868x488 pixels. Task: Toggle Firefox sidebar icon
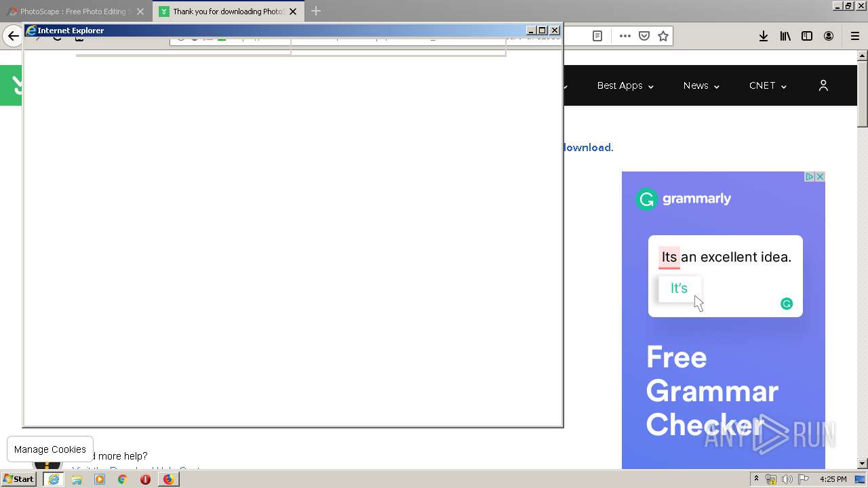tap(807, 36)
